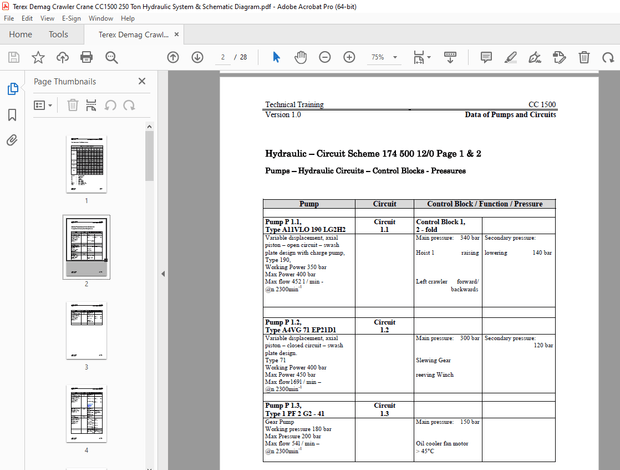
Task: Toggle the Page Thumbnails sidebar icon
Action: [12, 88]
